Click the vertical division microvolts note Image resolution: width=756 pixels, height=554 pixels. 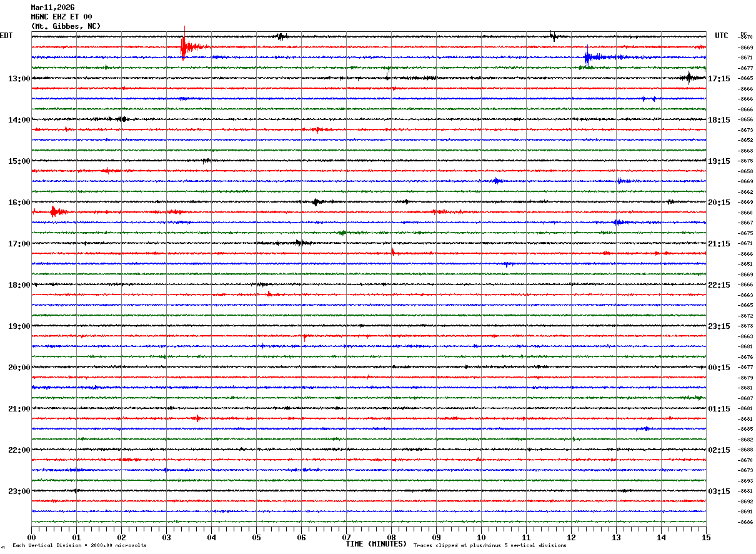(80, 546)
